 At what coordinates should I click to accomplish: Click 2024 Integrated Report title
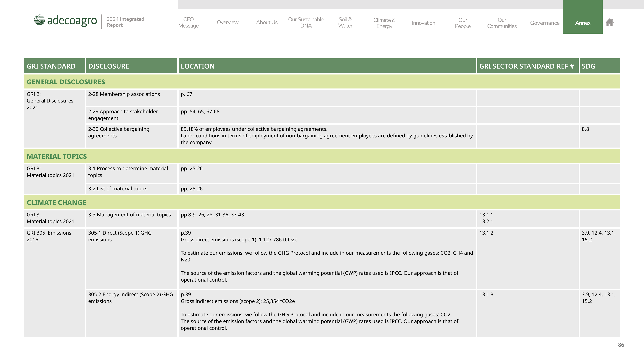tap(126, 22)
